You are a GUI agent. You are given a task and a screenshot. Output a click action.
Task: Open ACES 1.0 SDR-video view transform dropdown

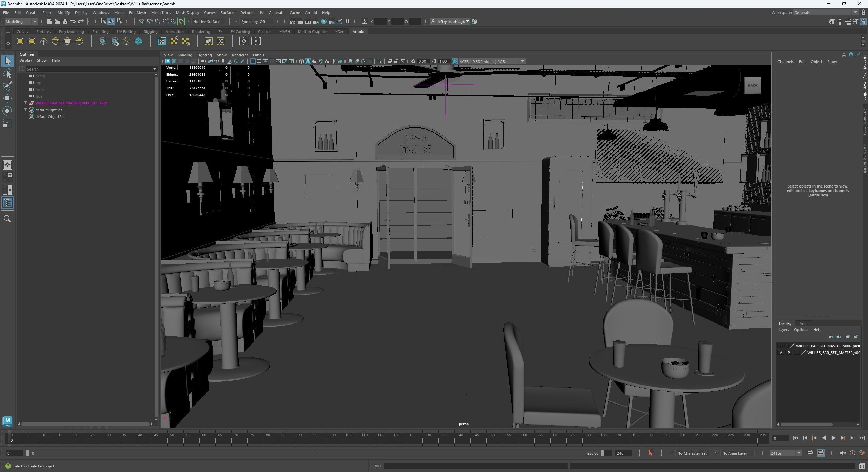tap(492, 61)
